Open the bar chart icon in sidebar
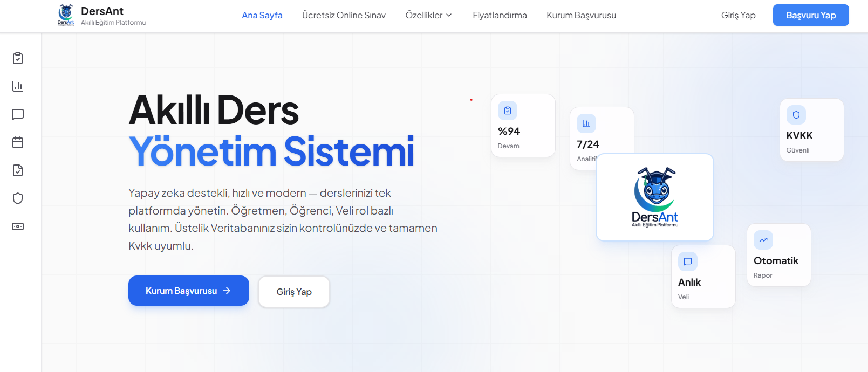868x372 pixels. tap(18, 86)
